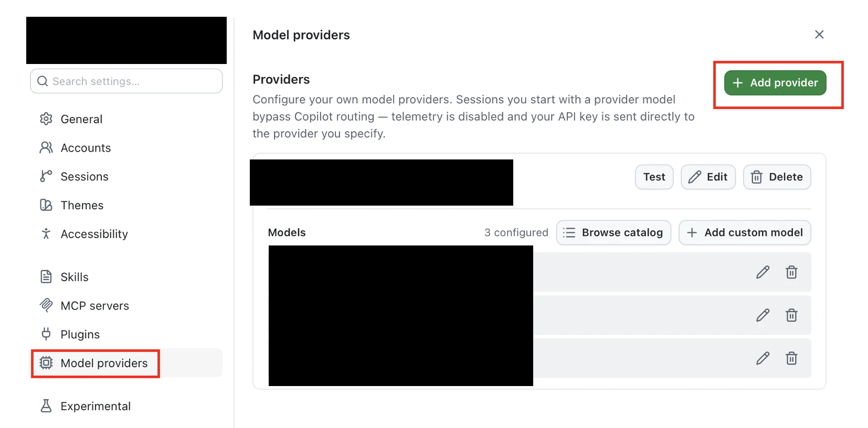Click the trash icon on third model row
This screenshot has width=868, height=428.
click(791, 358)
